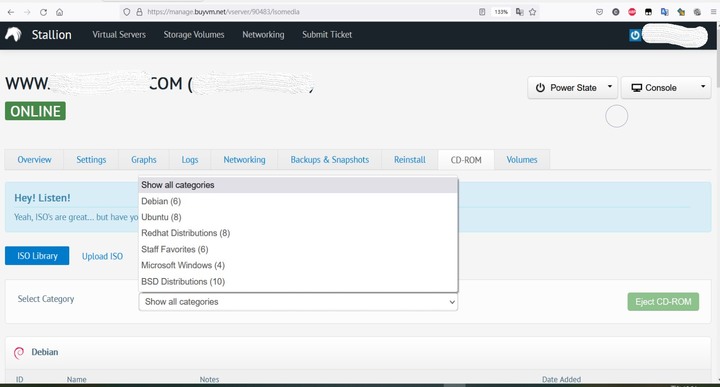The width and height of the screenshot is (720, 387).
Task: Toggle reader view icon in the address bar
Action: coord(482,12)
